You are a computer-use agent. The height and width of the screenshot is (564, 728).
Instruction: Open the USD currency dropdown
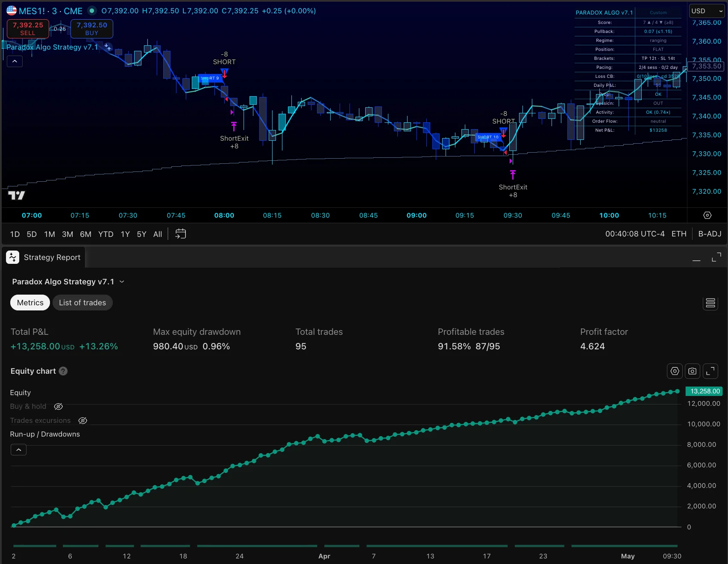coord(707,11)
